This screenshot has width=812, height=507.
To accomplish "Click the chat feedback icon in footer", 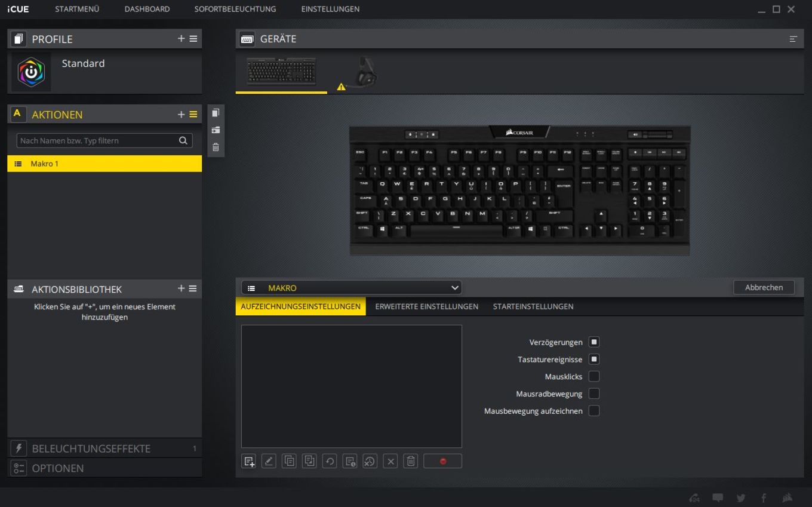I will (718, 497).
